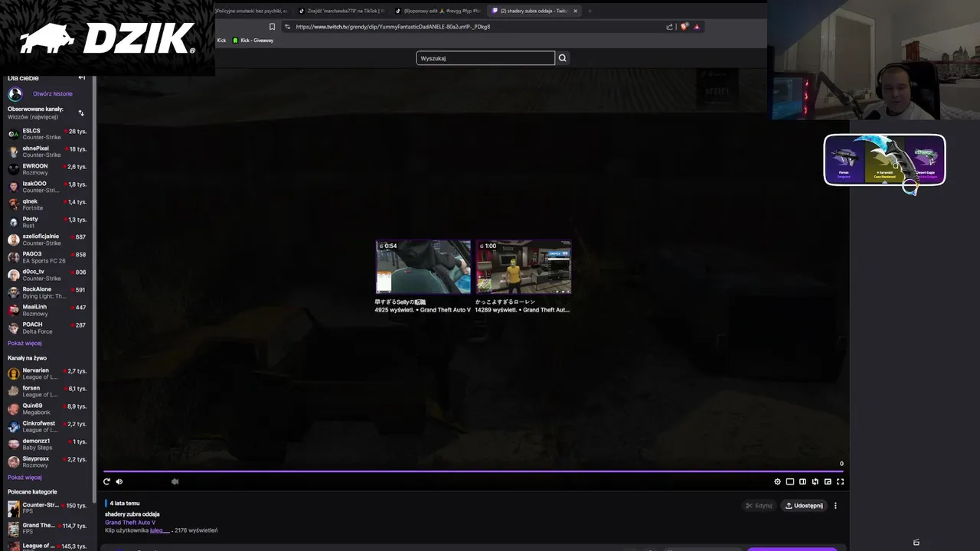Open the Kick bookmark
This screenshot has height=551, width=980.
tap(222, 41)
